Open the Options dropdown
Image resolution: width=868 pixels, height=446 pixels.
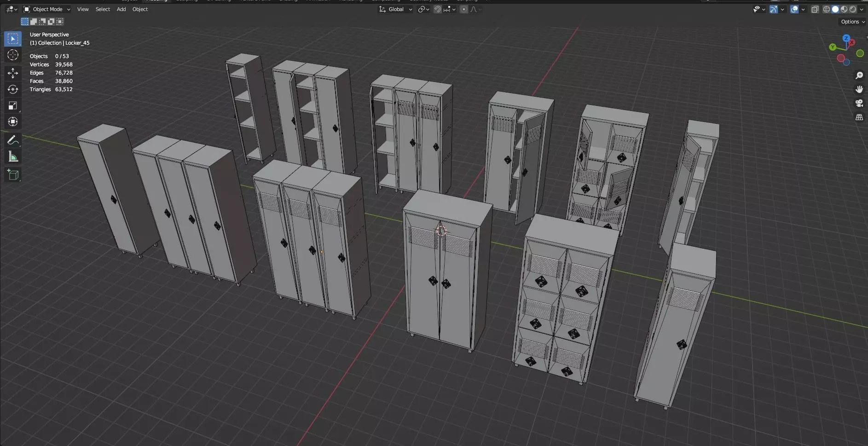pyautogui.click(x=852, y=22)
